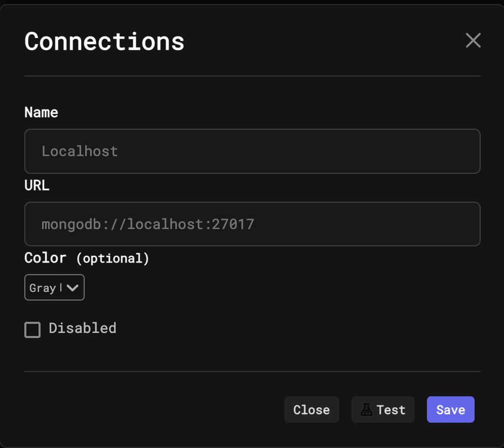Click the Disabled text label
Screen dimensions: 504x448
[82, 328]
